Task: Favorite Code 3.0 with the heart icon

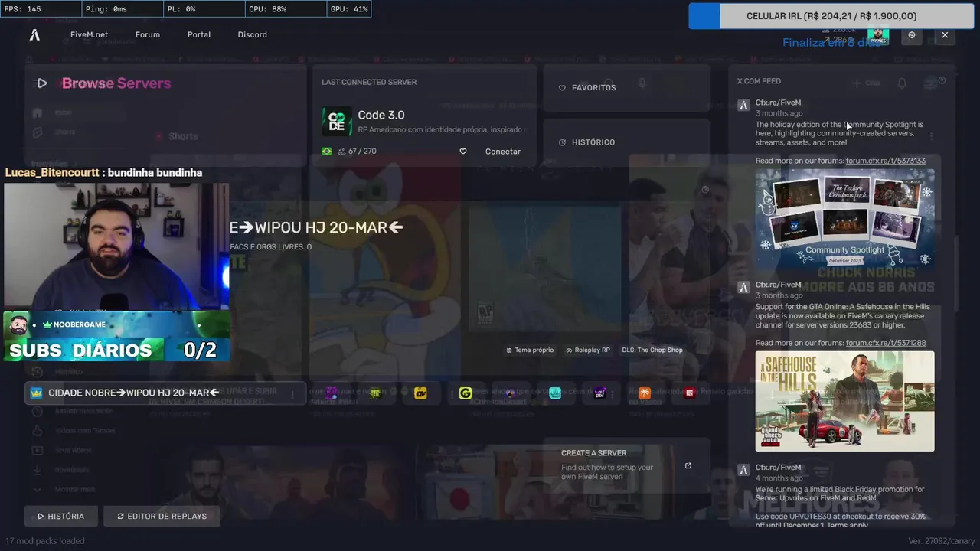Action: (x=462, y=152)
